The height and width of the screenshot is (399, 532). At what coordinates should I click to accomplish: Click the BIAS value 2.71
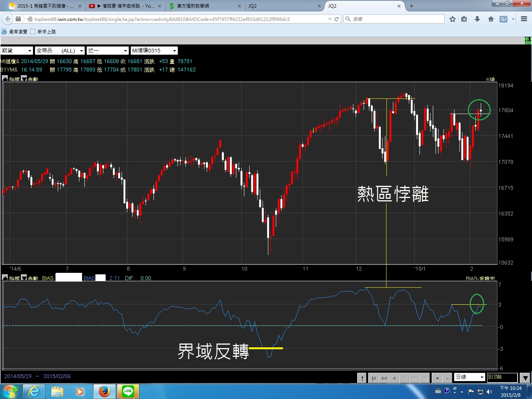click(x=115, y=278)
